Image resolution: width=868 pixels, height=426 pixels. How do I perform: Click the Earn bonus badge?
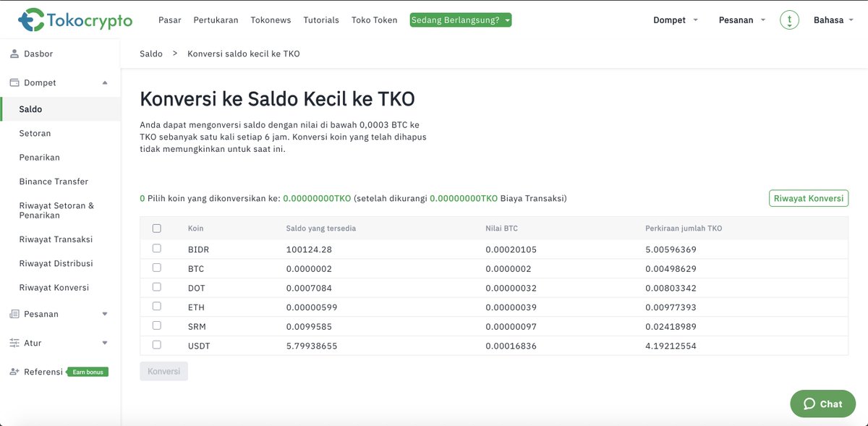(x=88, y=372)
